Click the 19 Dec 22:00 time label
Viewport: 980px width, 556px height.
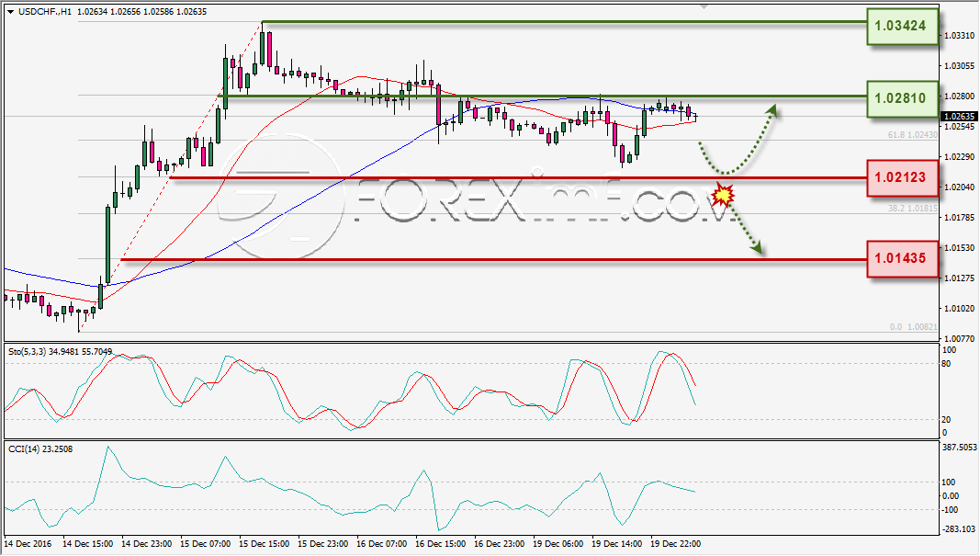pos(676,544)
